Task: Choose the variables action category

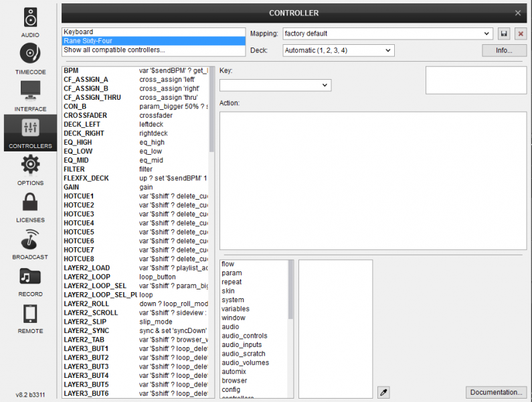Action: coord(254,309)
